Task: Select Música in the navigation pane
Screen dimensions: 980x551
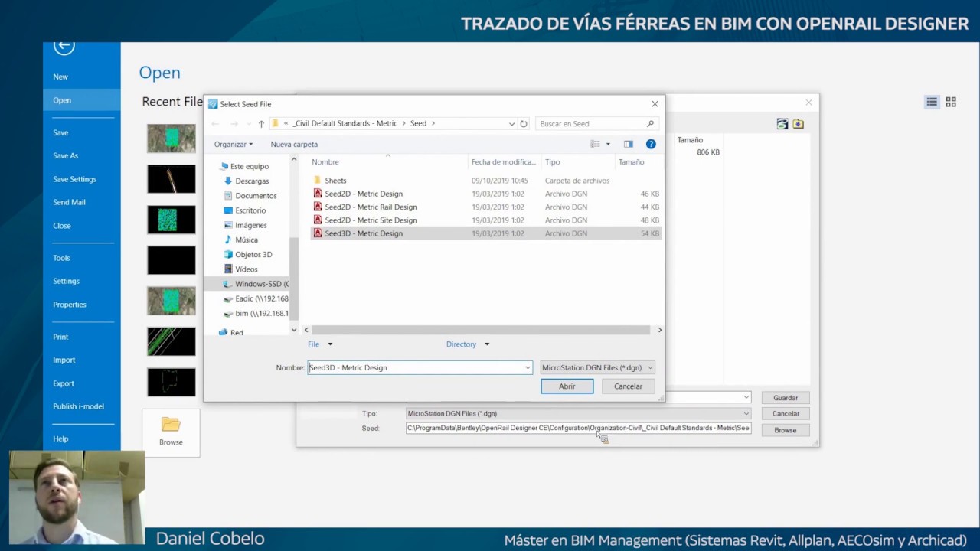Action: [x=247, y=240]
